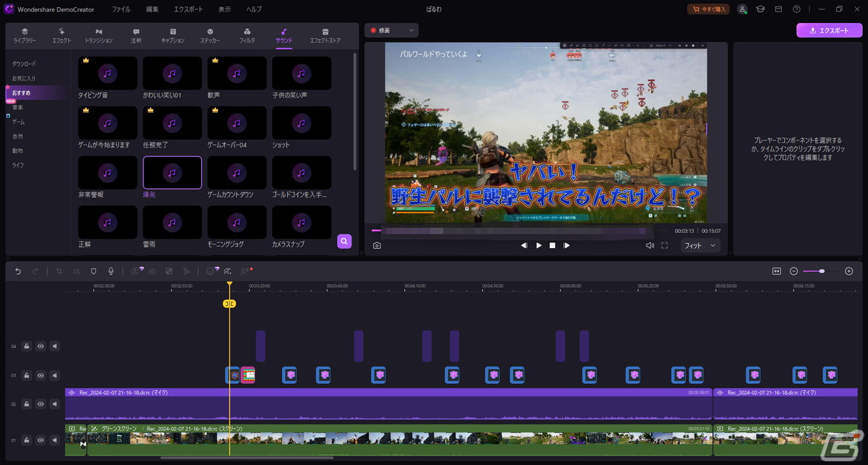This screenshot has height=465, width=868.
Task: Zoom out the timeline with minus
Action: tap(793, 271)
